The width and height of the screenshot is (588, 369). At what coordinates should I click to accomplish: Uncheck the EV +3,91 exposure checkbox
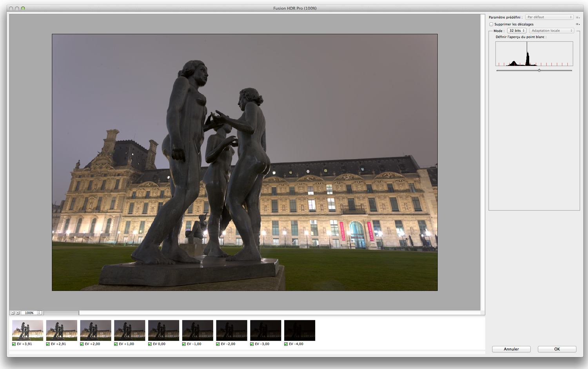(x=14, y=344)
